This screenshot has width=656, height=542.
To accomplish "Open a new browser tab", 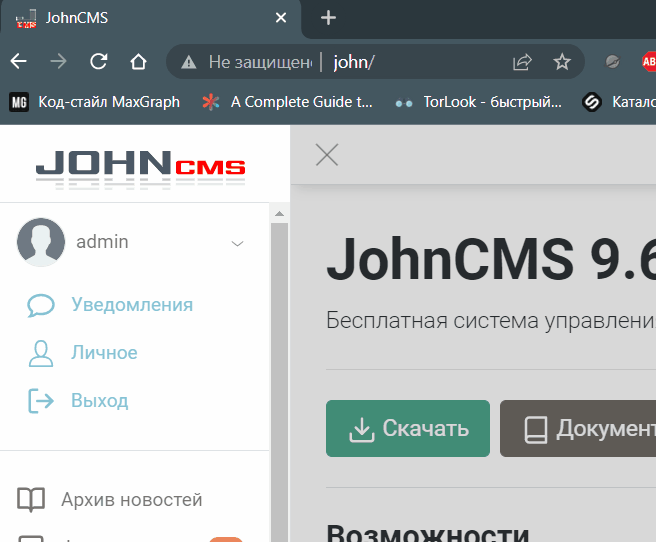I will coord(328,17).
